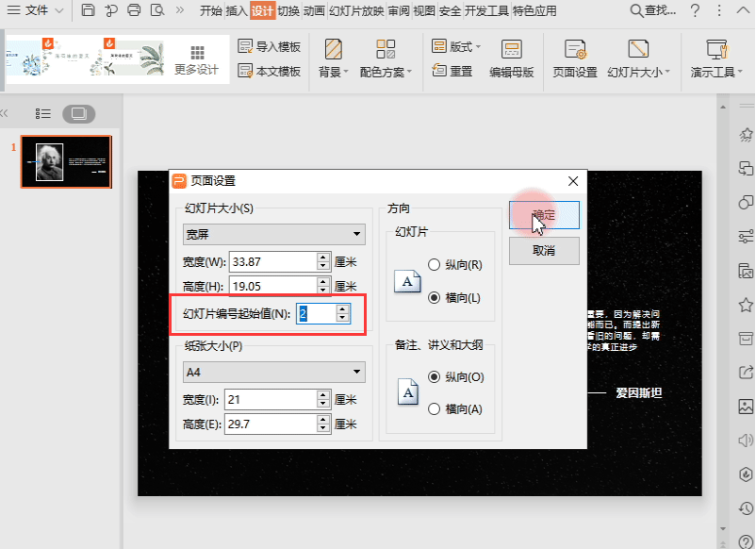Confirm the dialog with 确定
756x549 pixels.
coord(543,215)
